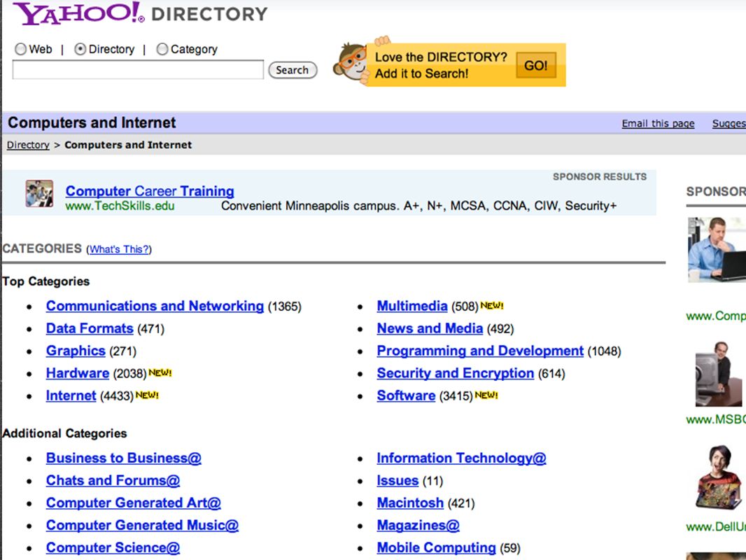This screenshot has height=560, width=746.
Task: Open the Hardware category
Action: pyautogui.click(x=78, y=373)
